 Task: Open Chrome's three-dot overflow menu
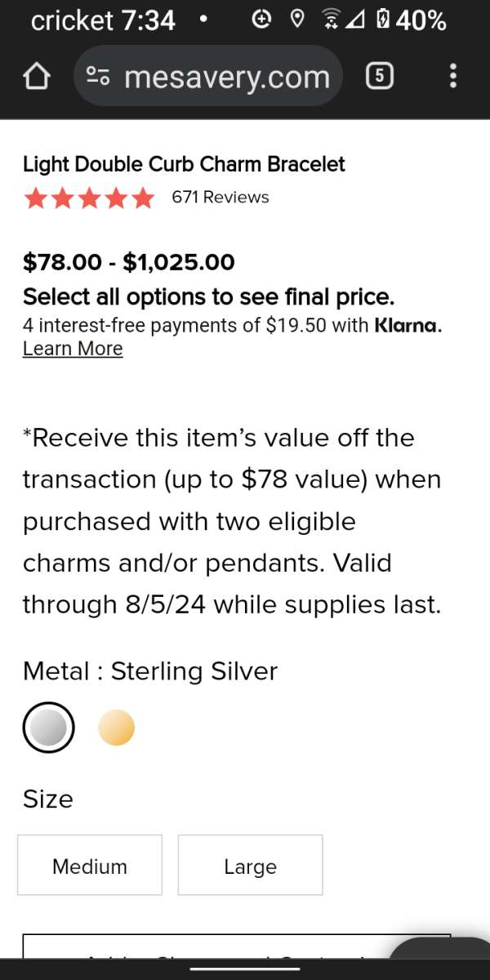[x=453, y=77]
